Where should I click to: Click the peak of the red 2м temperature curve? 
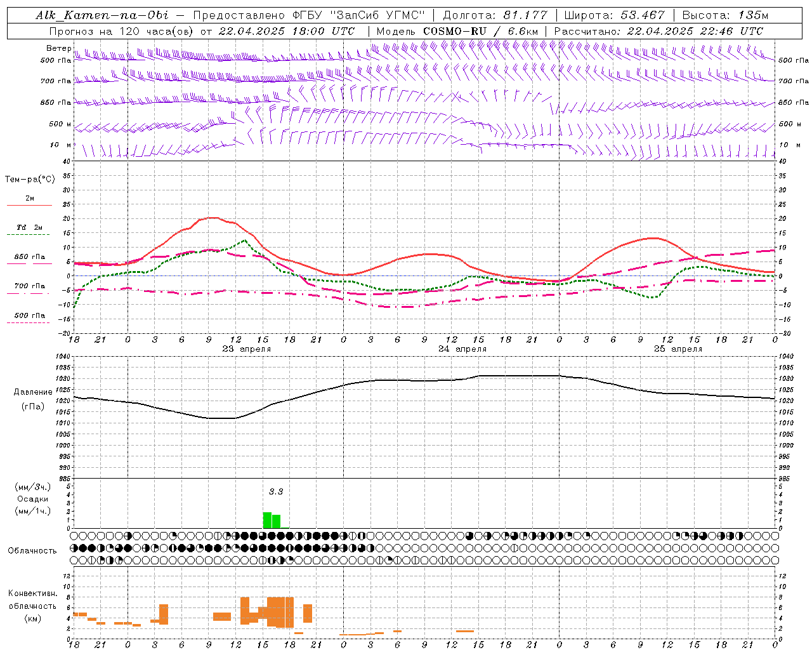[x=213, y=218]
